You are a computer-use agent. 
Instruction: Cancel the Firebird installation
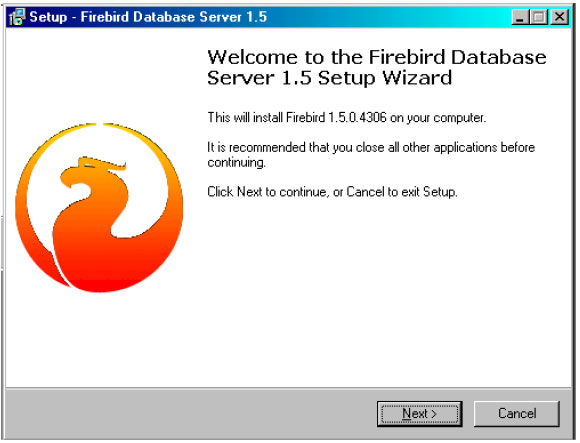click(x=517, y=413)
